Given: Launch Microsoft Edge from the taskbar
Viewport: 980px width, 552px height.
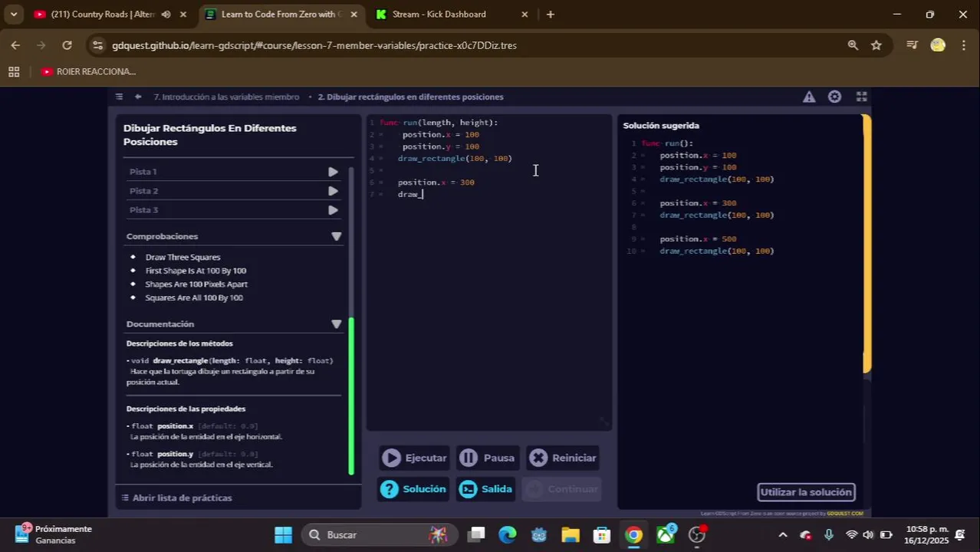Looking at the screenshot, I should [x=508, y=534].
